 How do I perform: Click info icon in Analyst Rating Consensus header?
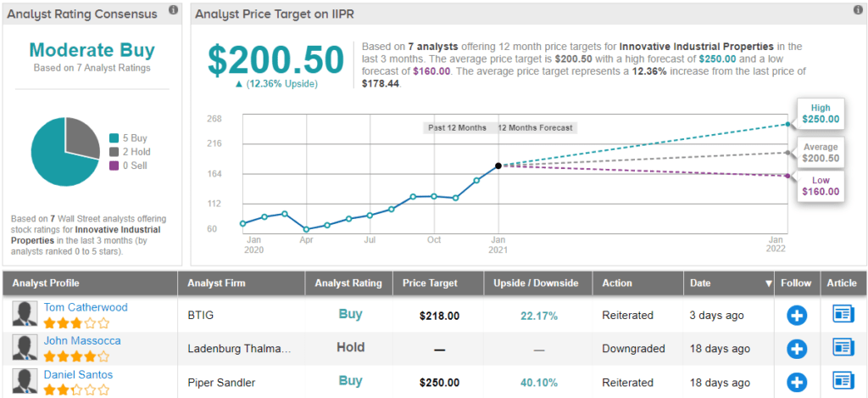(x=173, y=10)
